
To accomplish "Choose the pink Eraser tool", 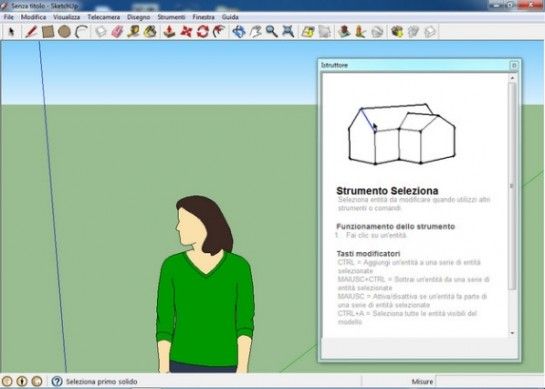I will pyautogui.click(x=117, y=32).
